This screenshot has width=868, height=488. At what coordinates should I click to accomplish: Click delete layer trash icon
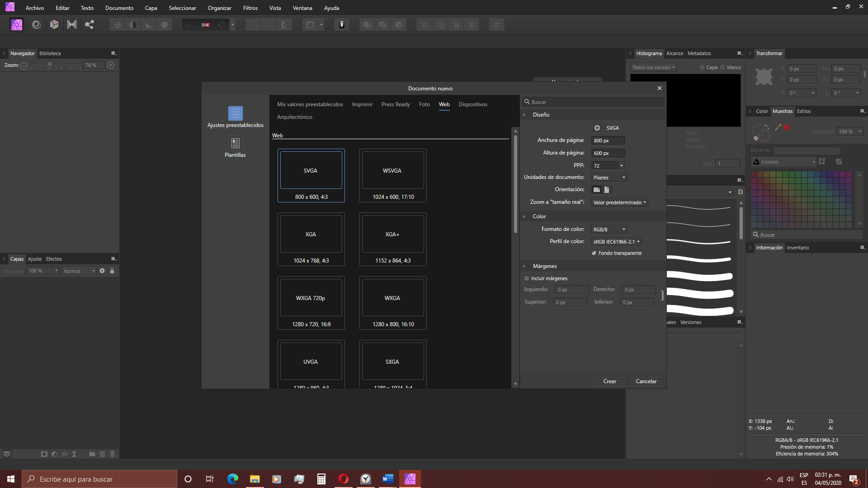pos(113,454)
